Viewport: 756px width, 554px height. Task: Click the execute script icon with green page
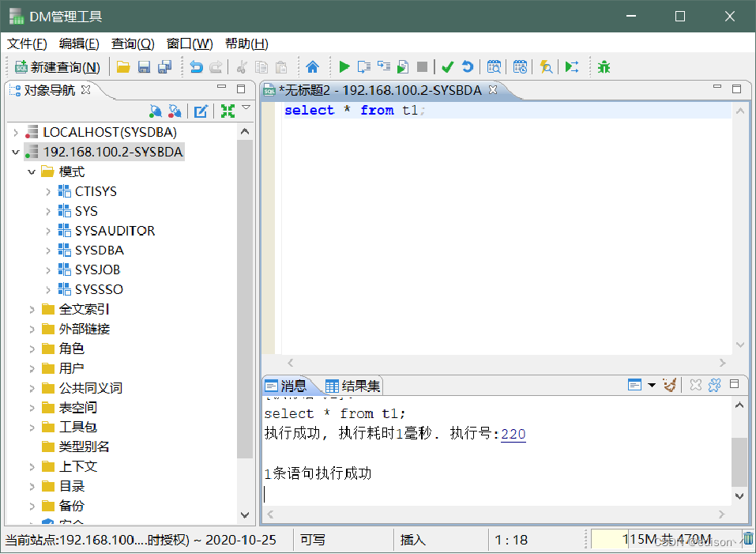(x=403, y=67)
